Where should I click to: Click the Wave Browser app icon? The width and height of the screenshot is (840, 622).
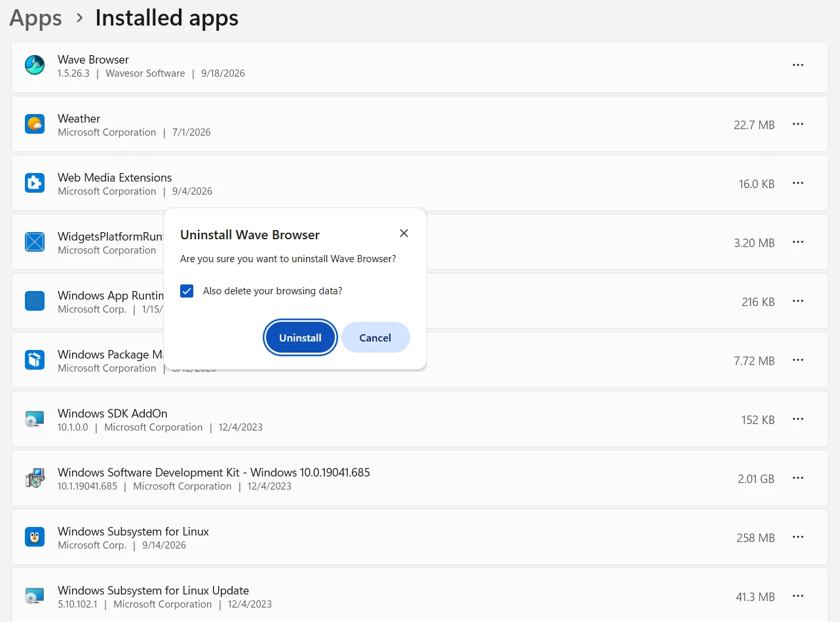(x=35, y=65)
